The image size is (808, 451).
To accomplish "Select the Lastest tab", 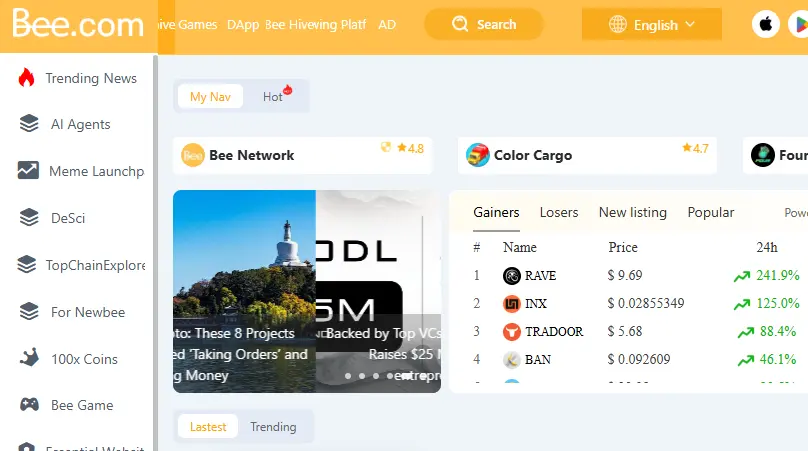I will point(208,427).
